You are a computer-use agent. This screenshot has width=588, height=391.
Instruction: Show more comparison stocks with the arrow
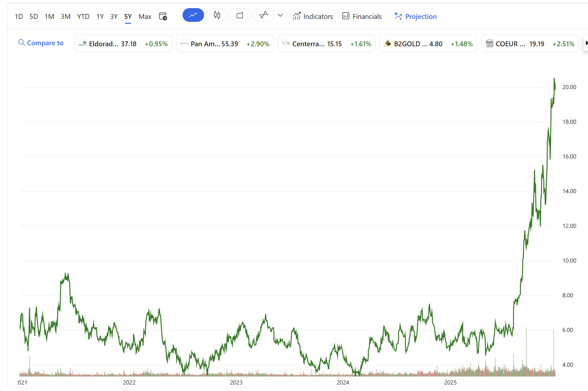click(x=586, y=43)
